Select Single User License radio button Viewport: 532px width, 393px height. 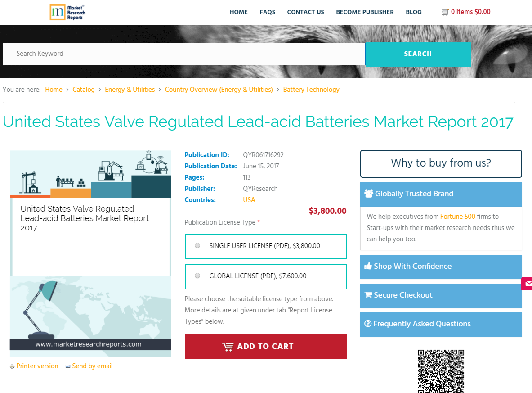coord(197,246)
